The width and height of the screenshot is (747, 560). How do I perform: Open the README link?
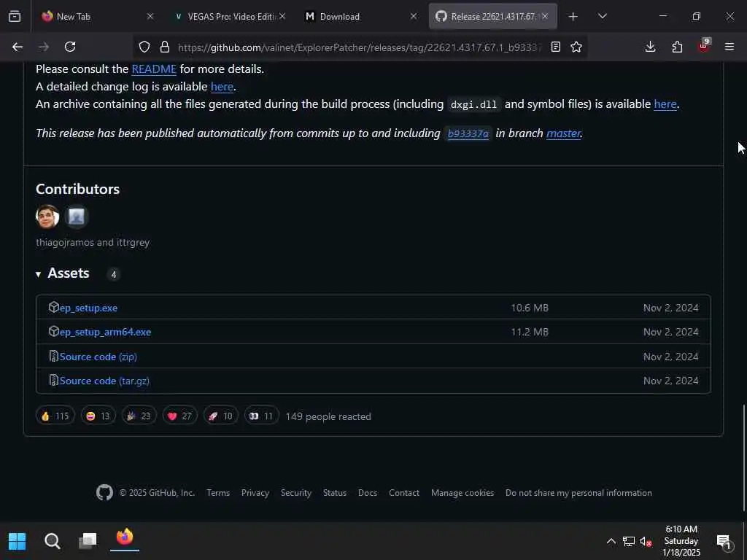click(x=154, y=69)
